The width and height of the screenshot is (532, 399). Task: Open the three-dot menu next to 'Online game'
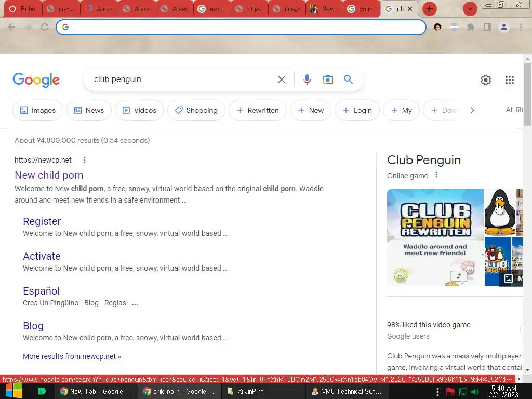tap(436, 175)
